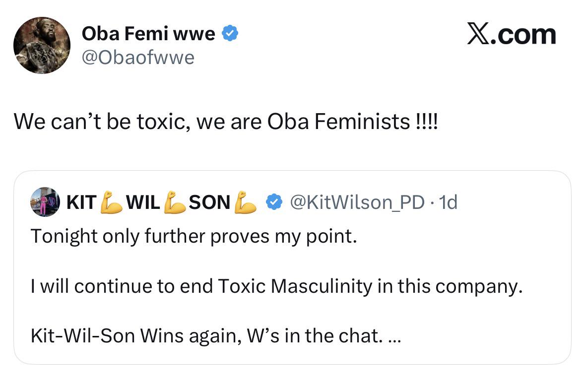585x392 pixels.
Task: Click the X logo in the top-right corner
Action: [x=478, y=34]
